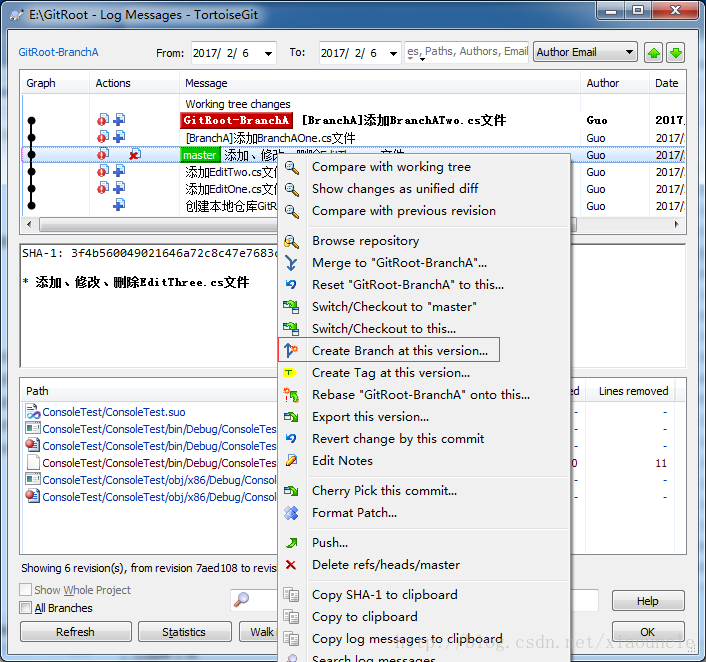Click the GitRoot-BranchA branch link

point(59,52)
